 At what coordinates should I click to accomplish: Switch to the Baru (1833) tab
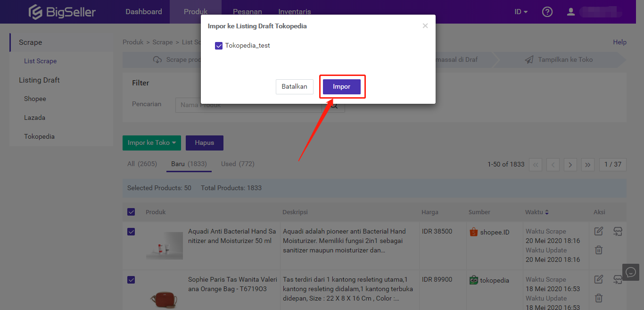pos(189,164)
